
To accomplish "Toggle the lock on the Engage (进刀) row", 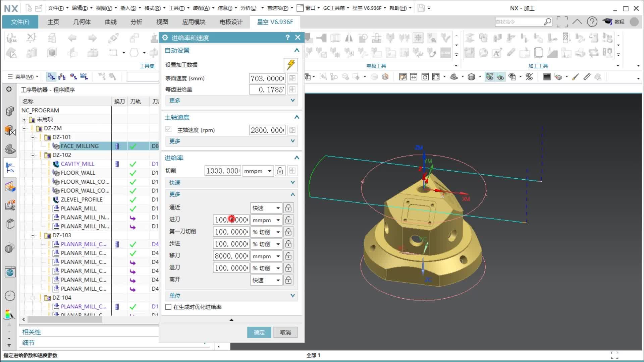I will (x=288, y=220).
